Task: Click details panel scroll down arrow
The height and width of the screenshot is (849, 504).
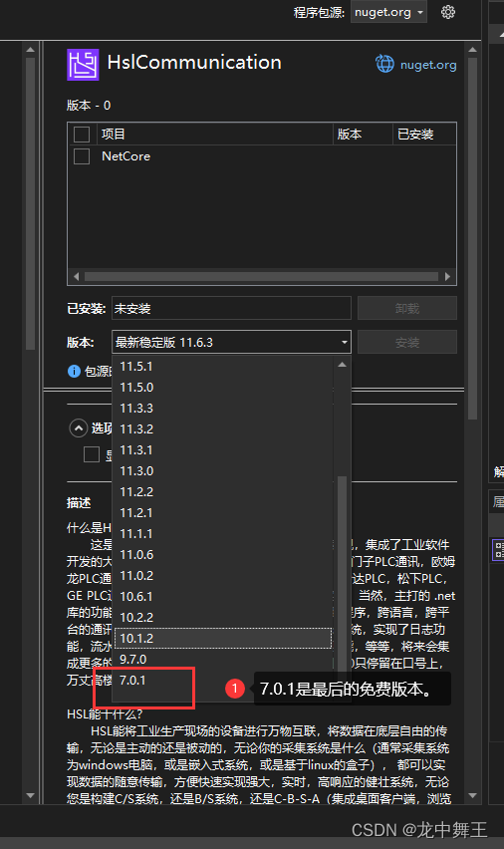Action: click(472, 795)
